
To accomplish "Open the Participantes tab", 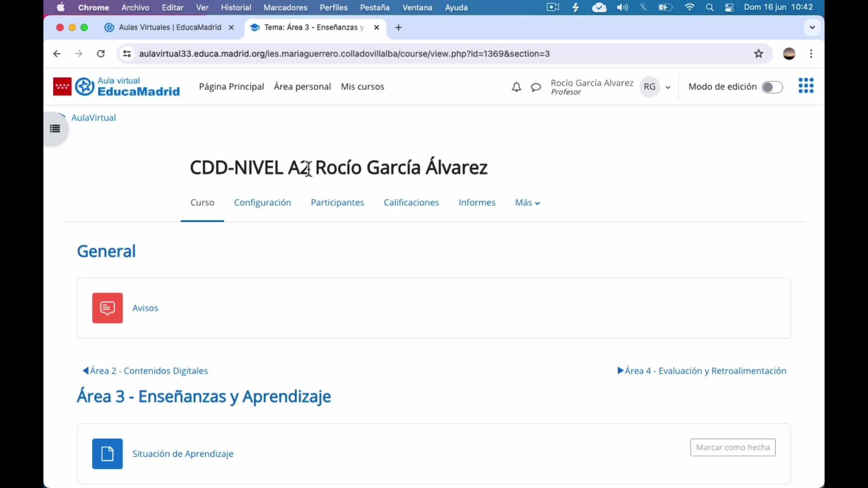I will (337, 203).
